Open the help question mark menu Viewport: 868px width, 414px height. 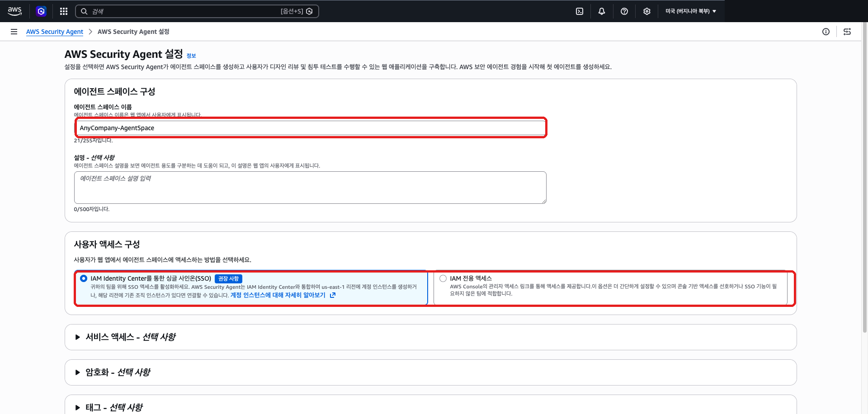[x=624, y=11]
